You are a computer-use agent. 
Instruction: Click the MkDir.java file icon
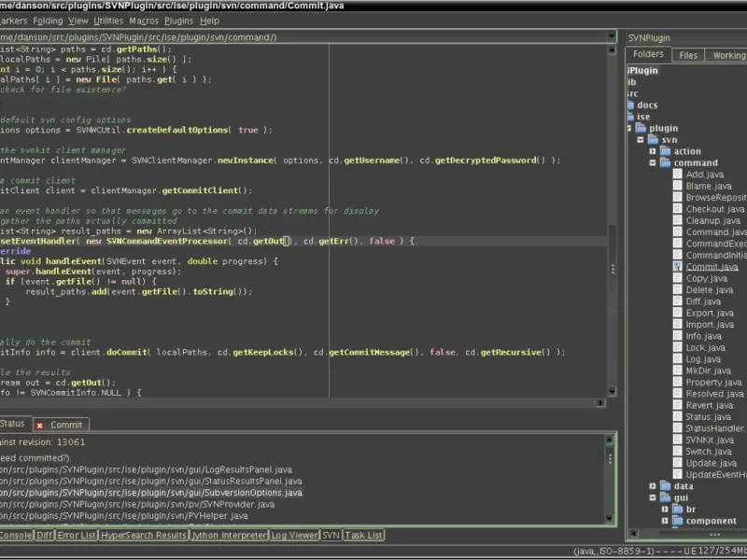pos(678,371)
